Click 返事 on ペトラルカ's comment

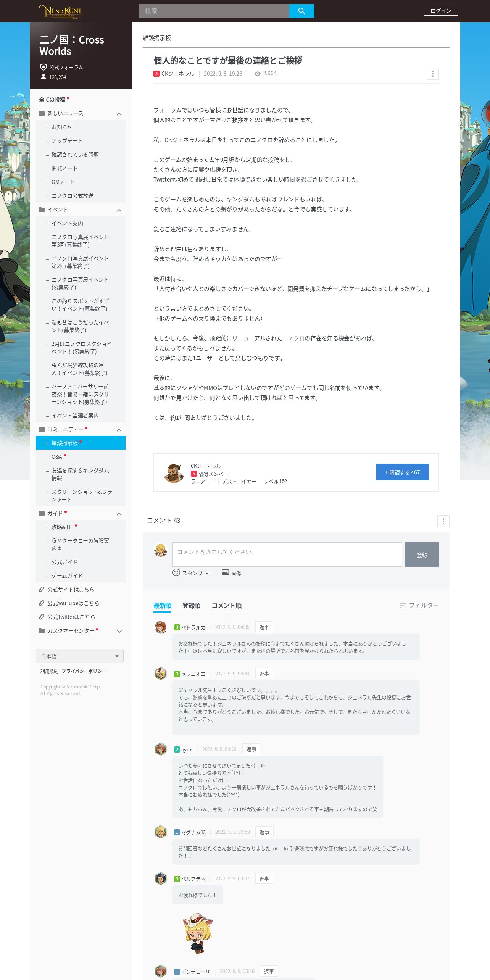click(x=264, y=627)
